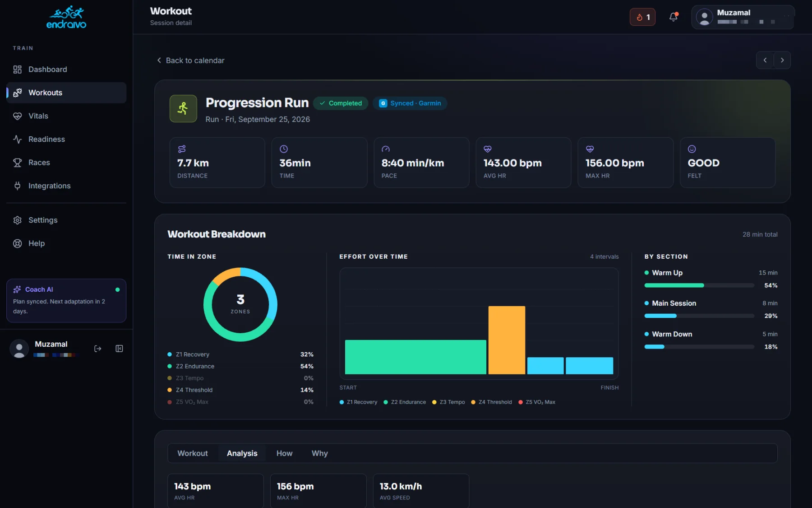Click the Z4 Threshold 14% row
This screenshot has width=812, height=508.
click(240, 390)
